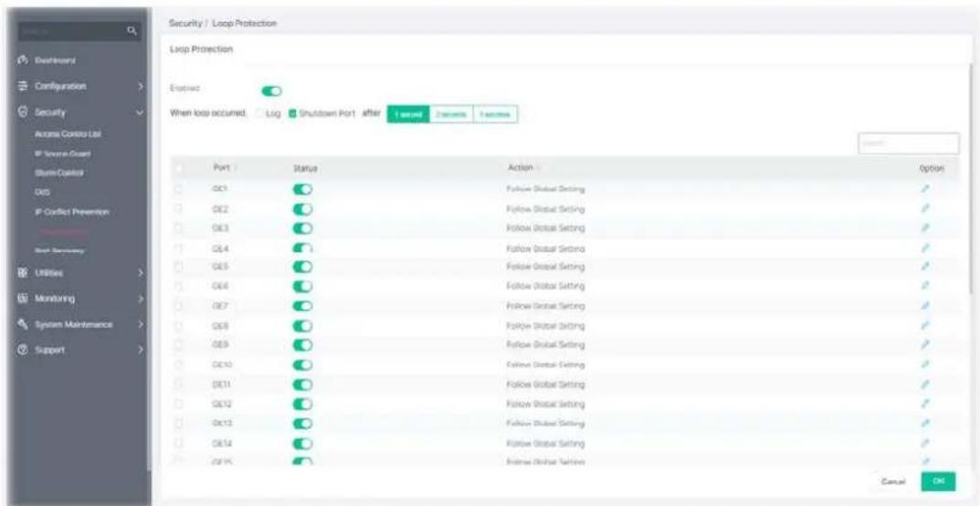Toggle GE1 status switch
The height and width of the screenshot is (506, 980).
(x=302, y=189)
